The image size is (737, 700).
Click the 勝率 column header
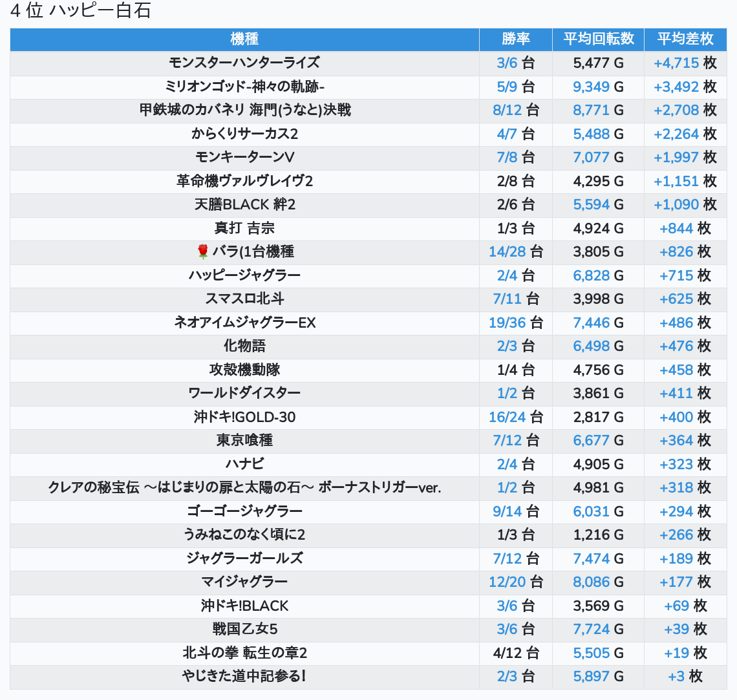[516, 39]
